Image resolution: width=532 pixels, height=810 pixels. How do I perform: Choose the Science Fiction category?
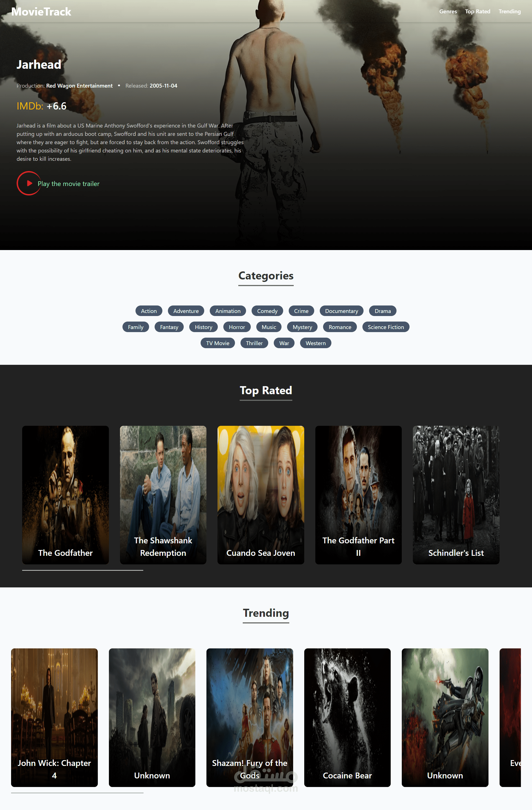pyautogui.click(x=385, y=327)
